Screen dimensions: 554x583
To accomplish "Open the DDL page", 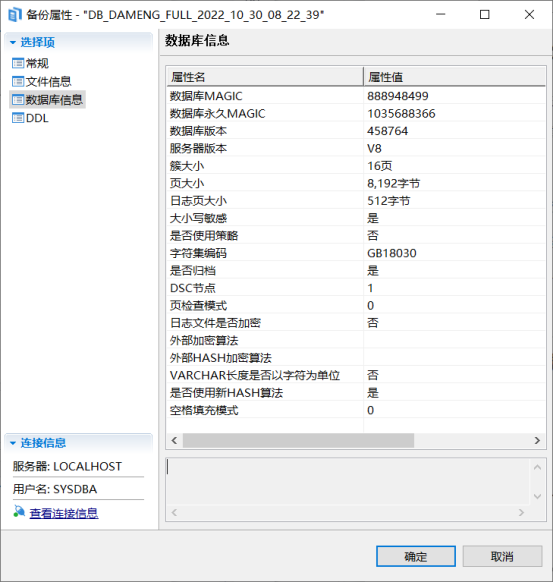I will tap(37, 118).
